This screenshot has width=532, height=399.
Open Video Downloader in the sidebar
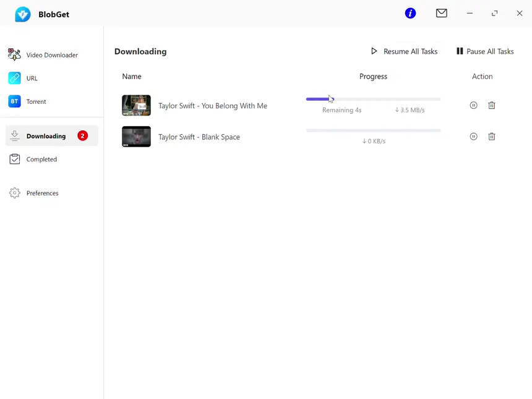pos(51,55)
